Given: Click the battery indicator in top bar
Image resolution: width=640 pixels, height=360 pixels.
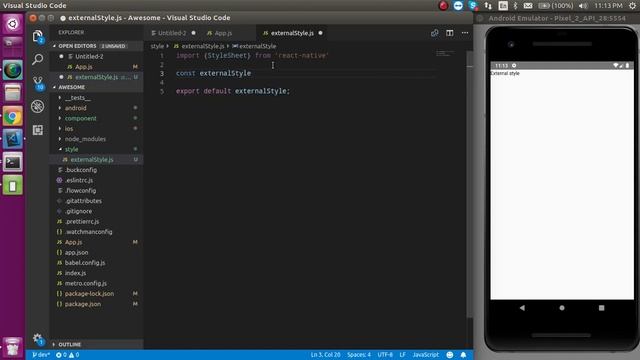Looking at the screenshot, I should (556, 6).
